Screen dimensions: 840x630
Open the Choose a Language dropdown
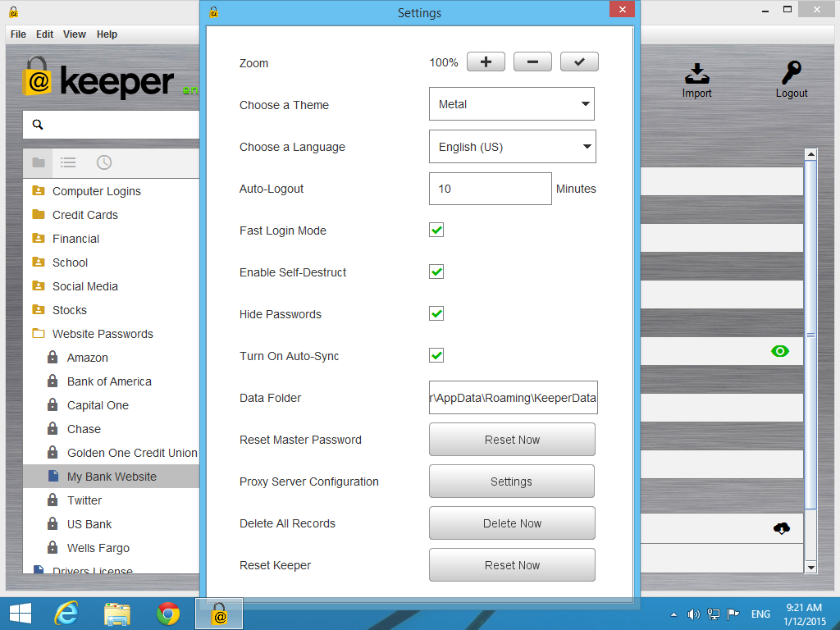pyautogui.click(x=512, y=146)
